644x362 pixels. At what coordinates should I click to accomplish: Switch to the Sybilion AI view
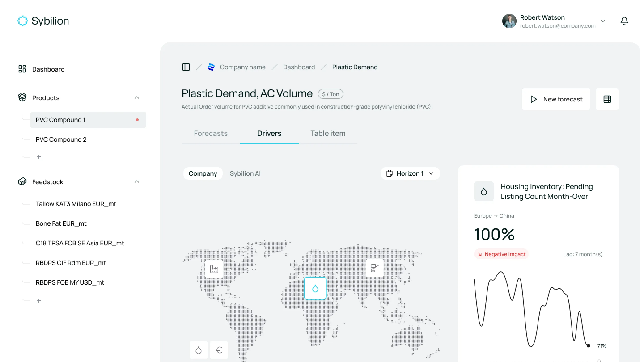pos(245,173)
